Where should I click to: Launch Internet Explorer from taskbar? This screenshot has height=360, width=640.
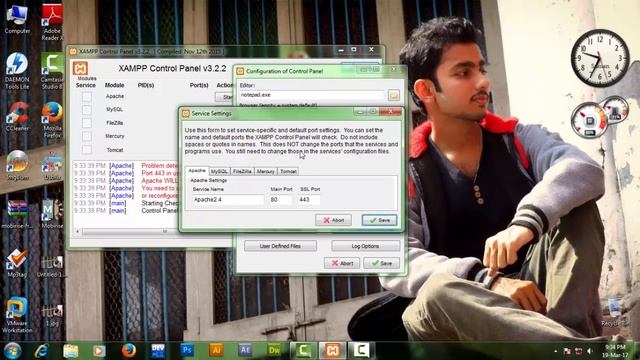click(42, 351)
